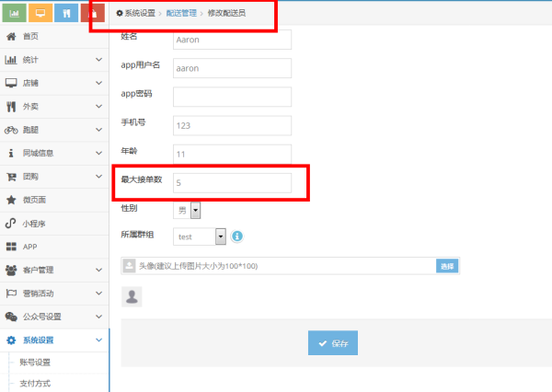
Task: Click the blue fork-and-knife shortcut icon
Action: tap(66, 13)
